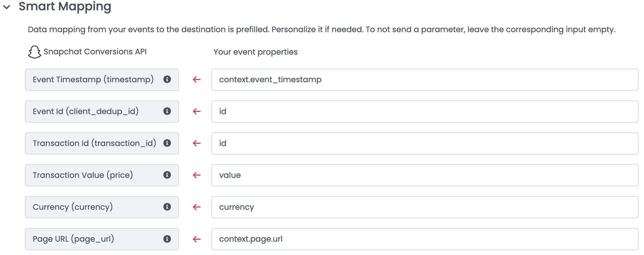644x255 pixels.
Task: Focus the Transaction Id mapping input
Action: point(425,143)
